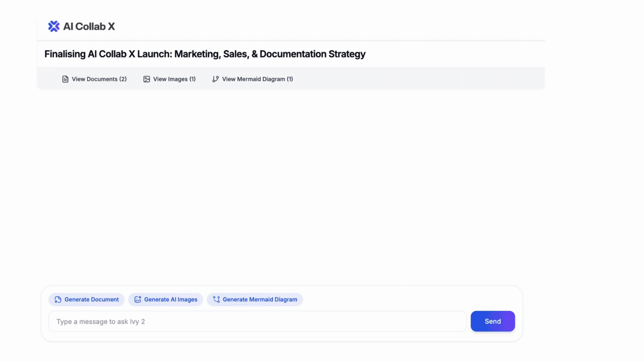This screenshot has height=362, width=644.
Task: Send the message with the Send button
Action: point(492,321)
